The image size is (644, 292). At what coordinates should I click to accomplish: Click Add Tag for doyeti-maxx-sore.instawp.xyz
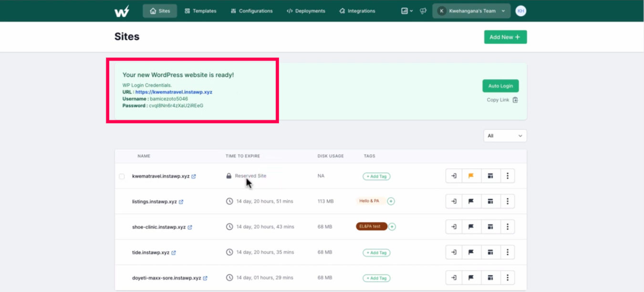point(376,278)
